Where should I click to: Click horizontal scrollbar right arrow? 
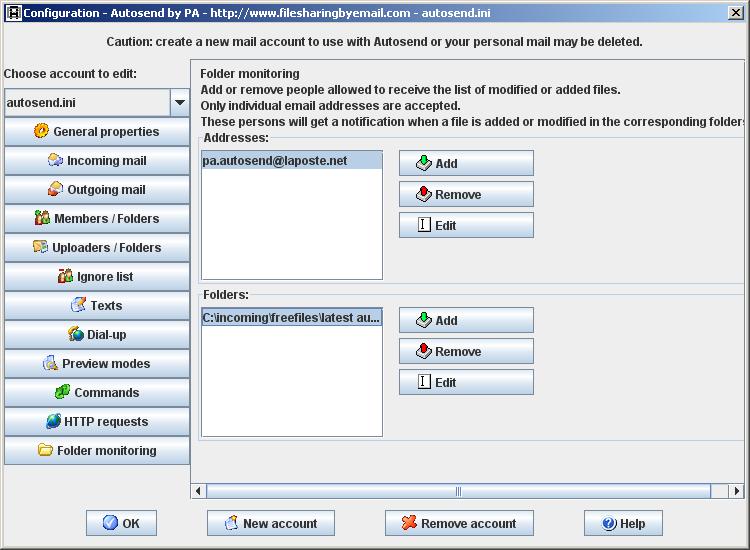pos(736,491)
